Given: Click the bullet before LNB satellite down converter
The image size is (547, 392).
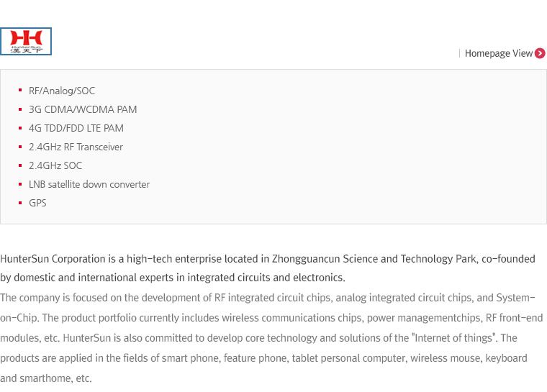Looking at the screenshot, I should pos(20,184).
